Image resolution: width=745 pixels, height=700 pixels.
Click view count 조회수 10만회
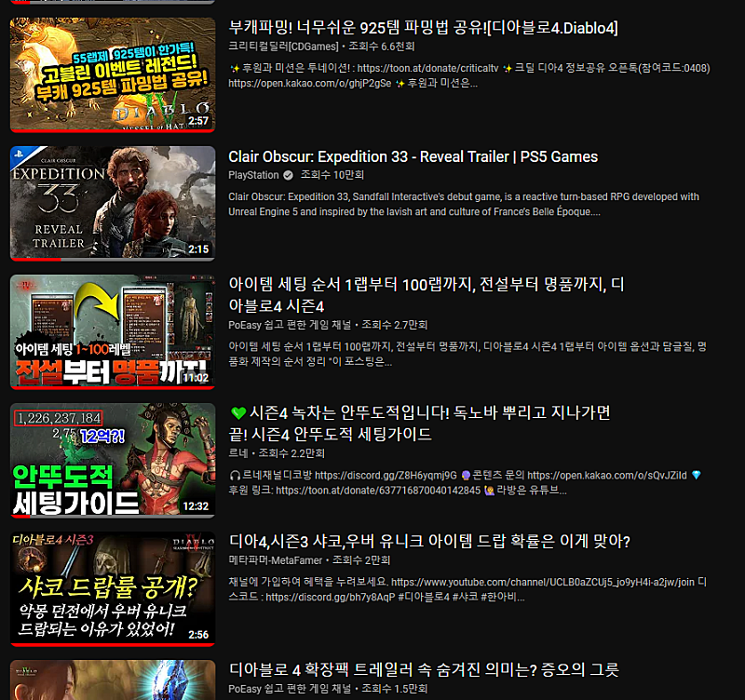[332, 175]
